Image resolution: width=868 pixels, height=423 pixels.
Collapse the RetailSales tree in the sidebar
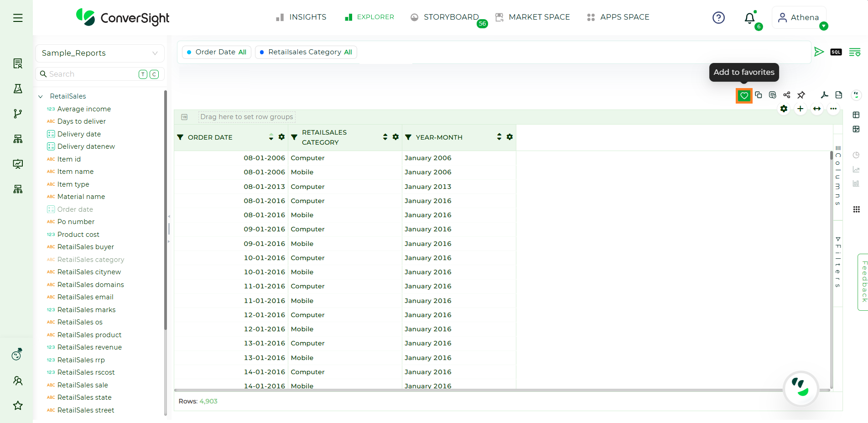pos(41,96)
